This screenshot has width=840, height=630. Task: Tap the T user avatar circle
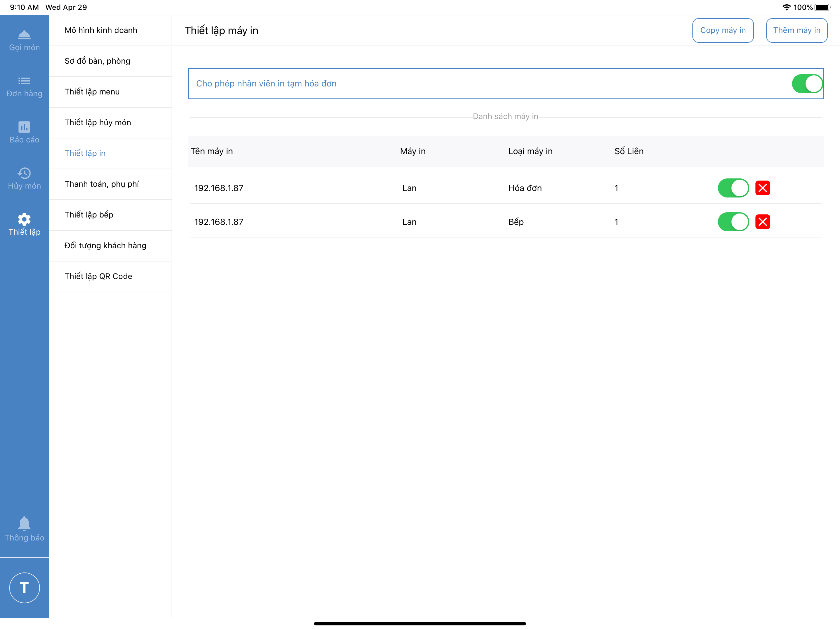(24, 588)
